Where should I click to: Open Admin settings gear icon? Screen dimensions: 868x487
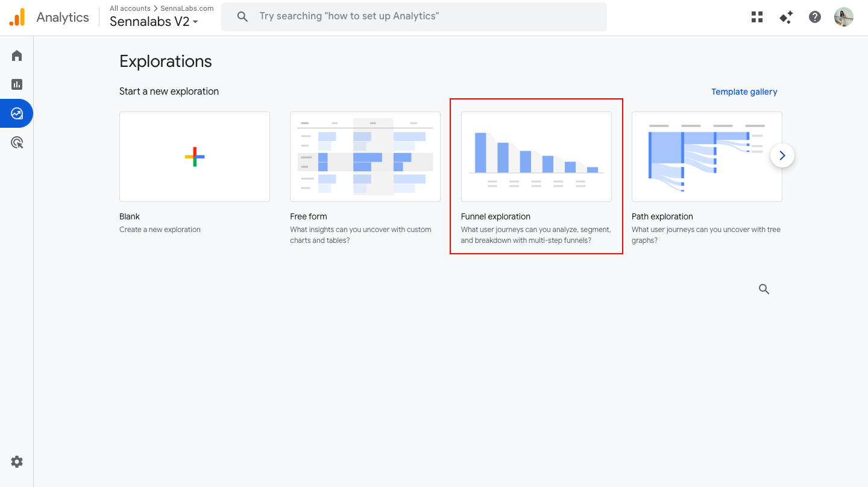[x=17, y=462]
